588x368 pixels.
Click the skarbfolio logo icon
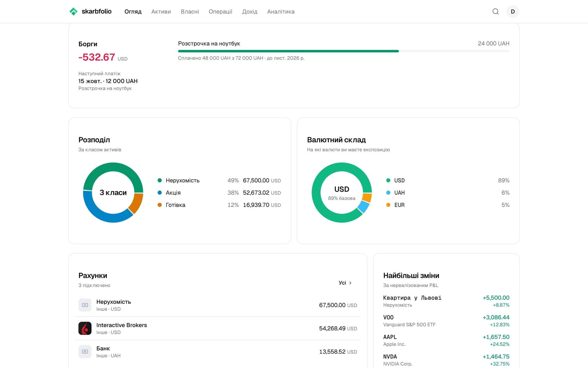coord(73,11)
